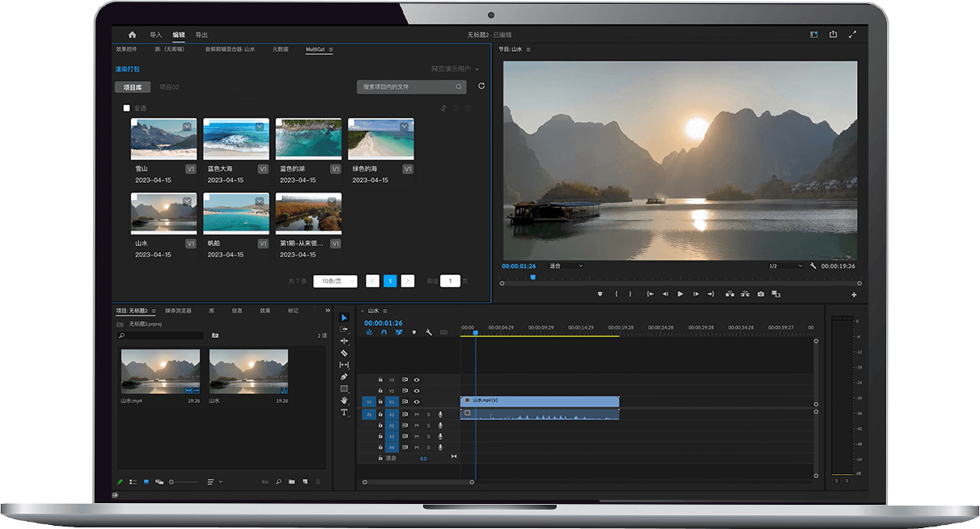Check the 全选 select-all checkbox
Screen dimensions: 980x529
(x=126, y=108)
